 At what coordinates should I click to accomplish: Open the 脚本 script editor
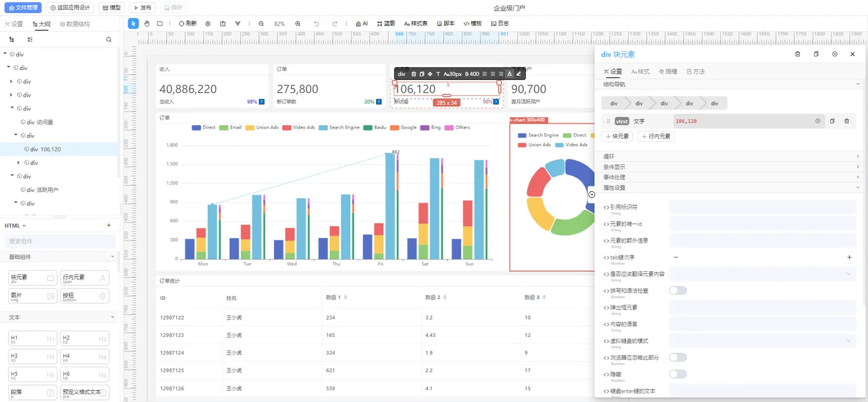click(x=446, y=24)
